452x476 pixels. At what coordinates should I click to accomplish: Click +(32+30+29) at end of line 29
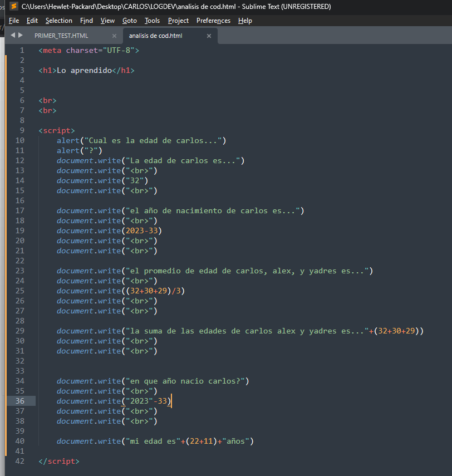tap(394, 331)
